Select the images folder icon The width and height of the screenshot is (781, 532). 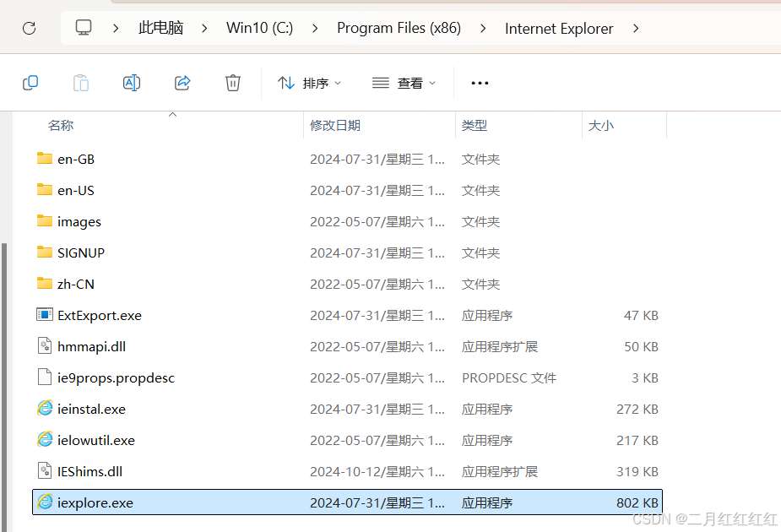point(45,220)
